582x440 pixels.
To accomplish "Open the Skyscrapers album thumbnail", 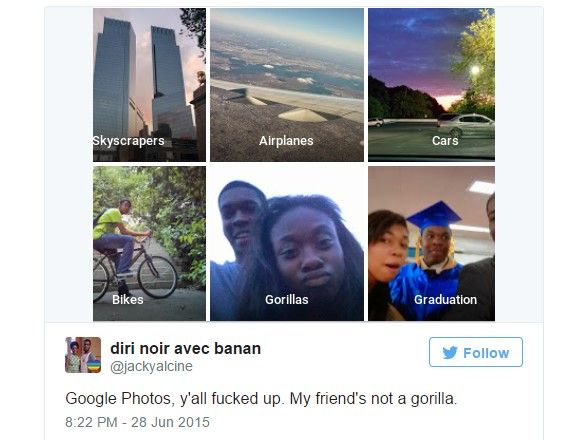I will coord(149,85).
